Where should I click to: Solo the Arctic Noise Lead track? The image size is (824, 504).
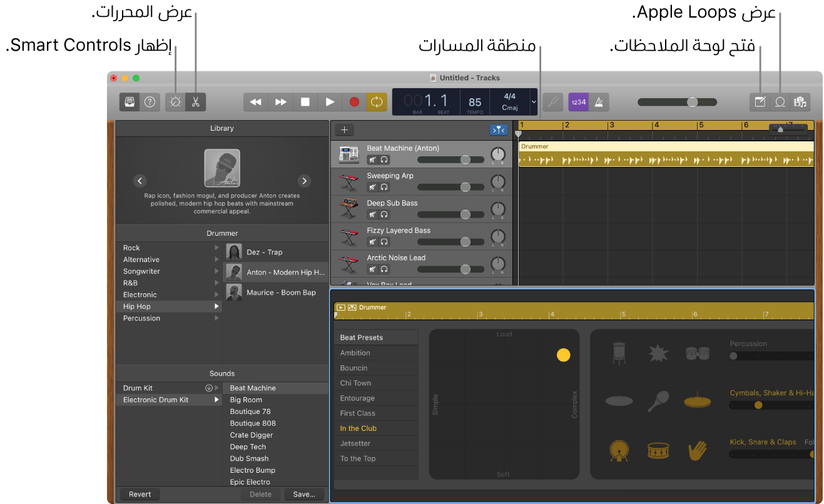(x=384, y=269)
